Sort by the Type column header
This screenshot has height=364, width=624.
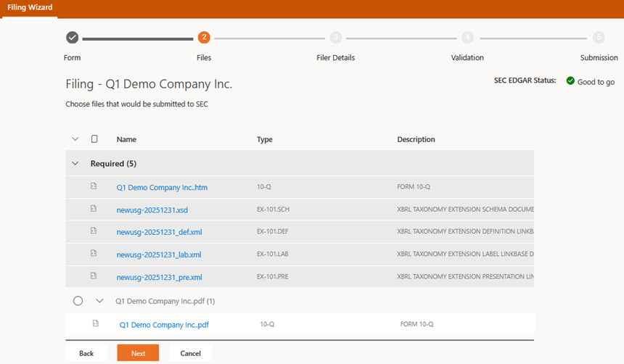265,140
